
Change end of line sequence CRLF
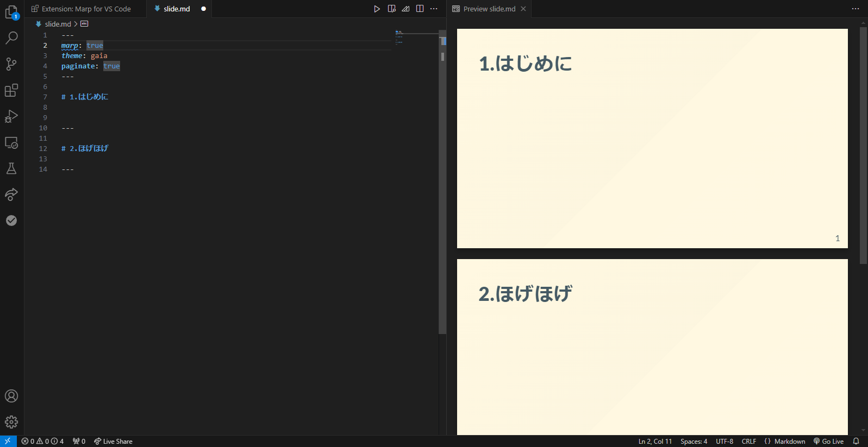pos(749,441)
